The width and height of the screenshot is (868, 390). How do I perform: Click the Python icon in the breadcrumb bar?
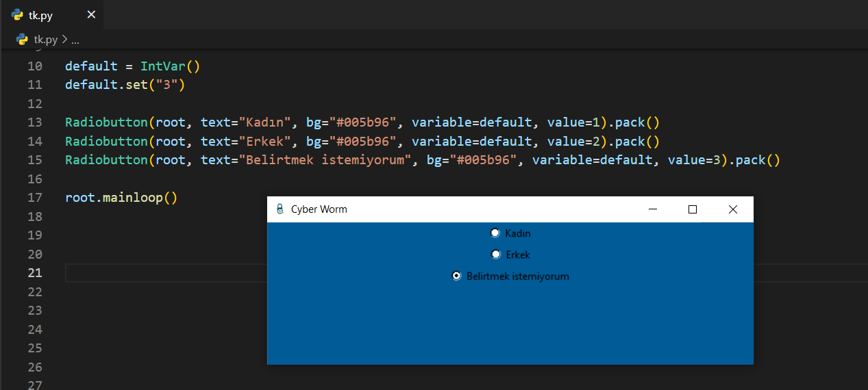click(22, 40)
